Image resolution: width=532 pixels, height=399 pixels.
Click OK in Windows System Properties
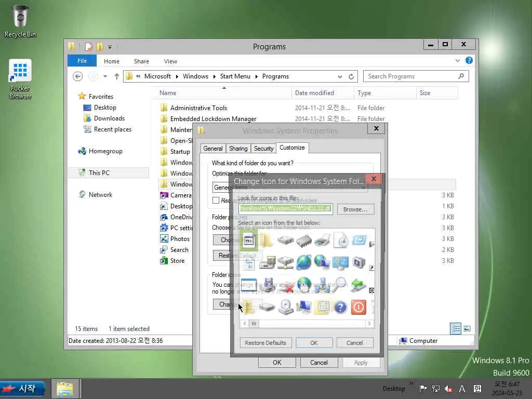pyautogui.click(x=277, y=362)
